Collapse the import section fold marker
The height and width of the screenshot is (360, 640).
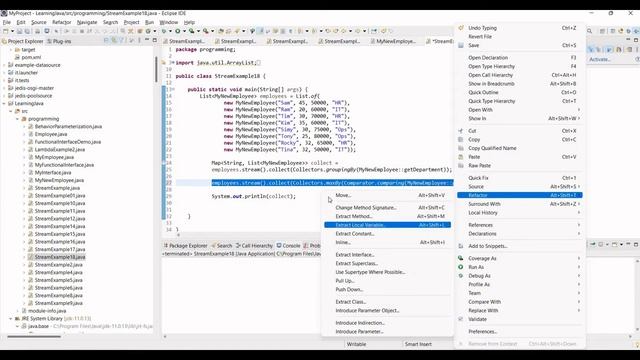pos(172,63)
